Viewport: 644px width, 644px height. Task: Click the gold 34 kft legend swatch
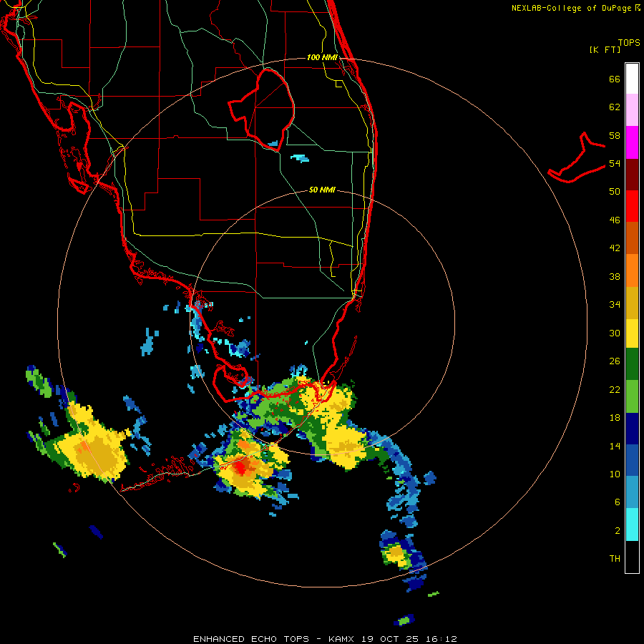pos(632,303)
